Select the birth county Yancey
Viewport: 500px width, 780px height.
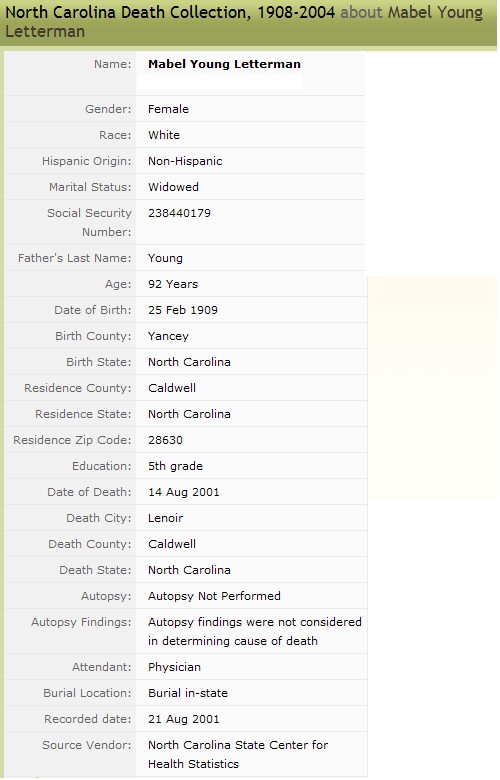point(168,336)
